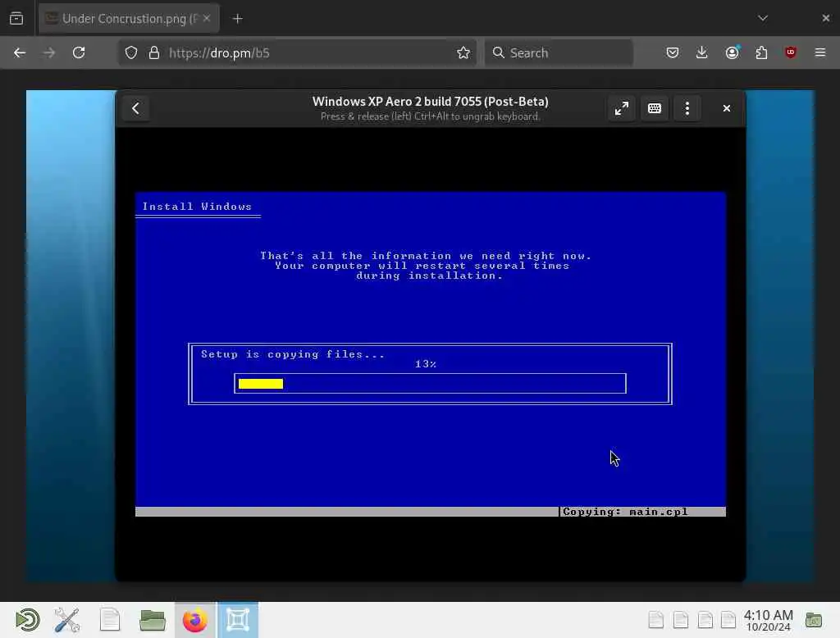Switch to the Under Concrustion.png tab
Screen dimensions: 840x638
click(x=129, y=19)
